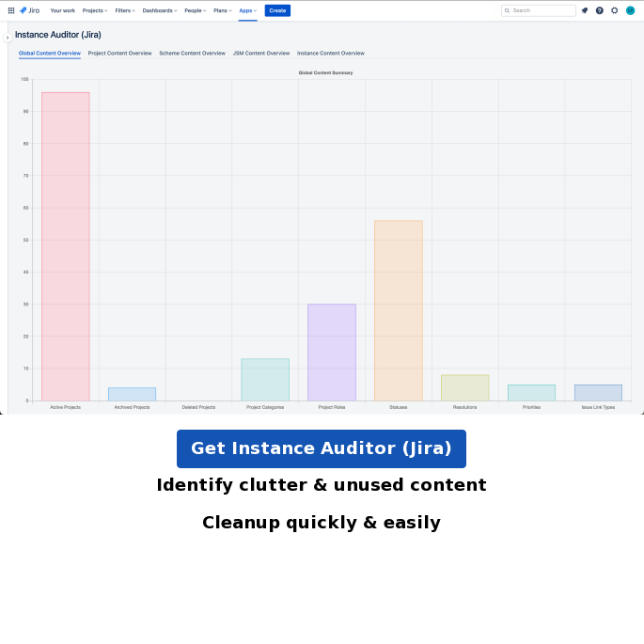Image resolution: width=644 pixels, height=644 pixels.
Task: Open the Apps menu
Action: [x=247, y=10]
